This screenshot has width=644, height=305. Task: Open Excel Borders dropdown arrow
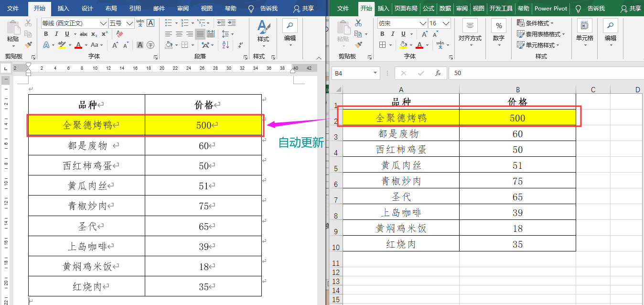click(390, 45)
